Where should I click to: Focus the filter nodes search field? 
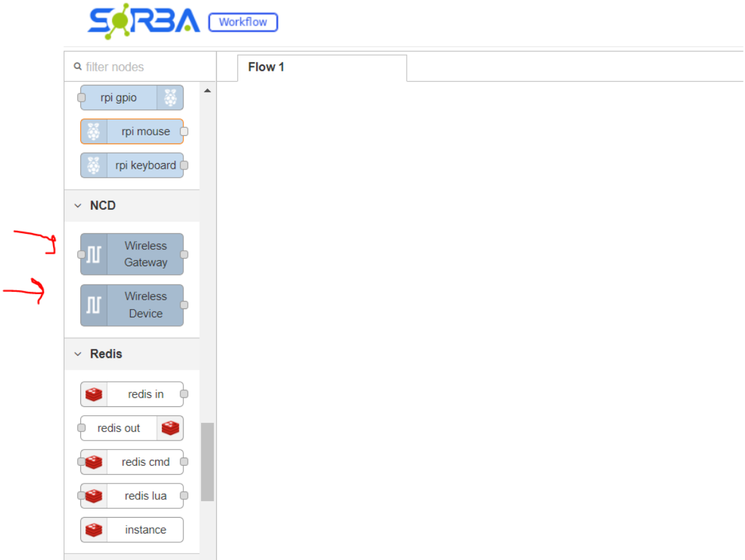pyautogui.click(x=145, y=67)
